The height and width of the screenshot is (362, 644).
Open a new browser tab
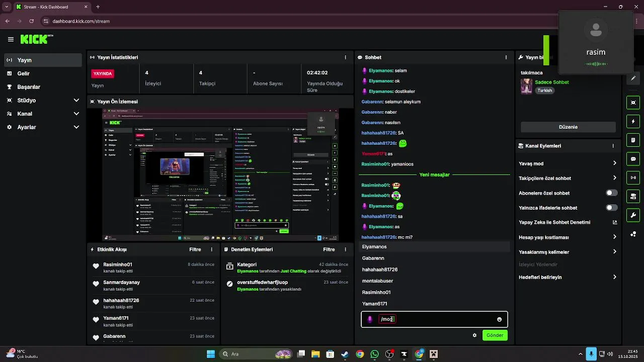[98, 7]
